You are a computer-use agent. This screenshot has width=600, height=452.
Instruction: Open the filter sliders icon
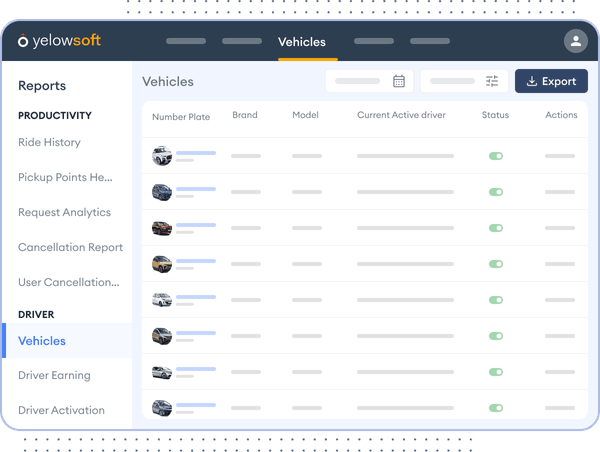tap(492, 81)
